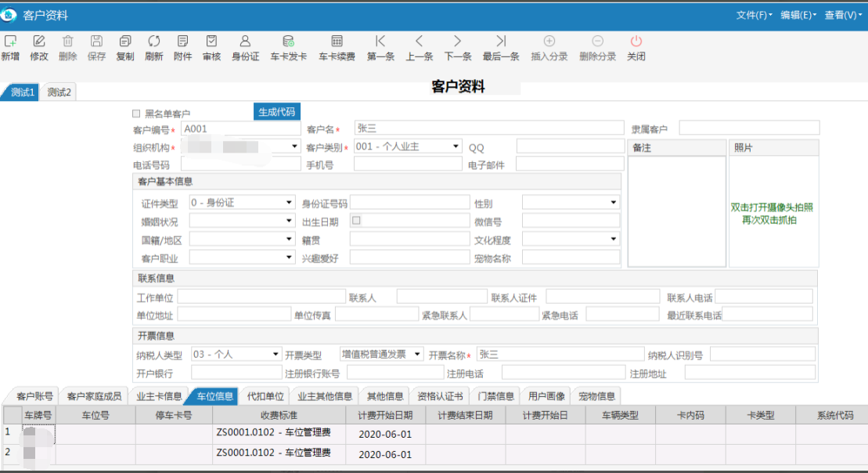Click the 删除分录 toolbar icon
Viewport: 868px width, 473px height.
click(597, 42)
